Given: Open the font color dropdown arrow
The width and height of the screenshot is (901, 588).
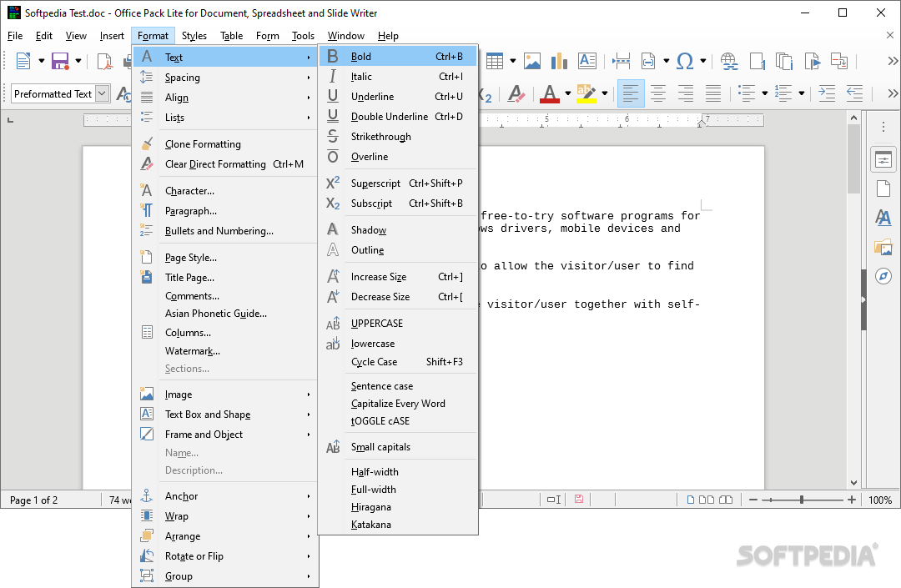Looking at the screenshot, I should 568,93.
